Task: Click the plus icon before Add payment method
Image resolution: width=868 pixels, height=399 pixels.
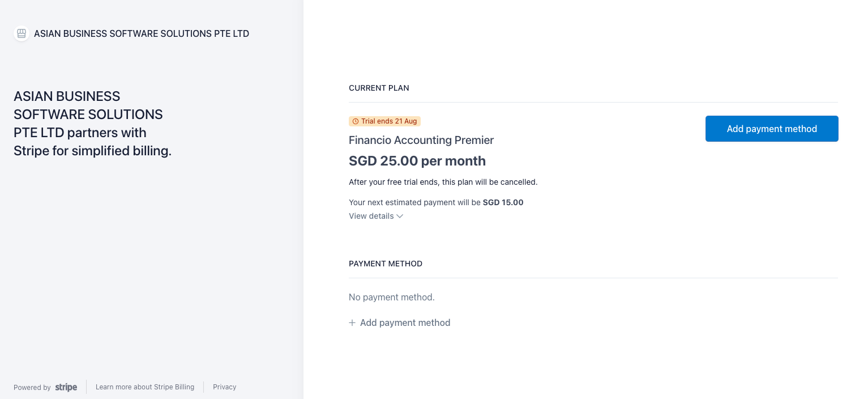Action: (352, 322)
